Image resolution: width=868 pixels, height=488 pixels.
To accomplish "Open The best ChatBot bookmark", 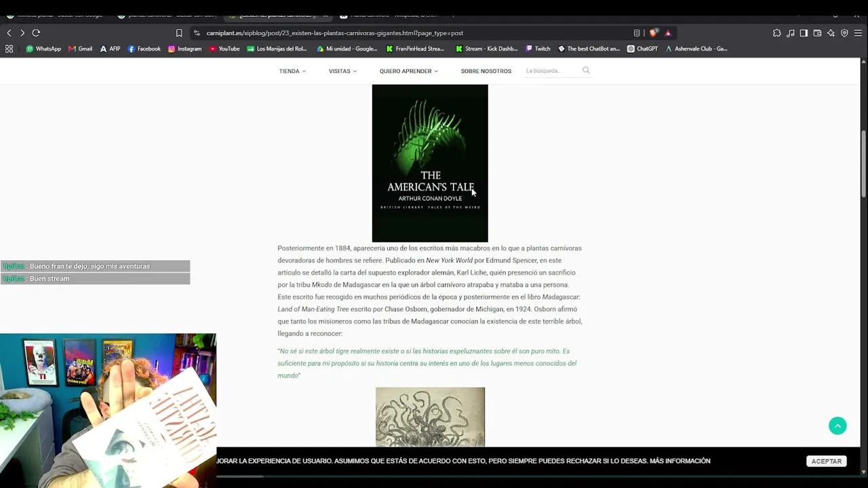I will click(x=589, y=49).
